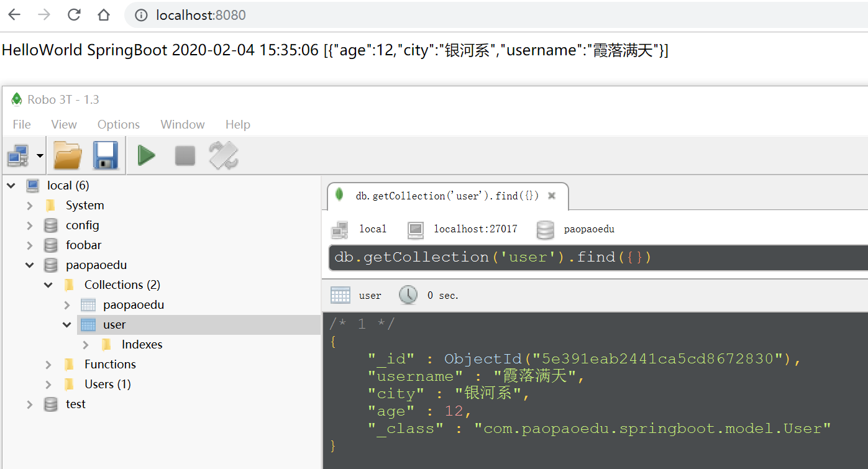Select the Users (1) folder
The image size is (868, 469).
(x=107, y=384)
